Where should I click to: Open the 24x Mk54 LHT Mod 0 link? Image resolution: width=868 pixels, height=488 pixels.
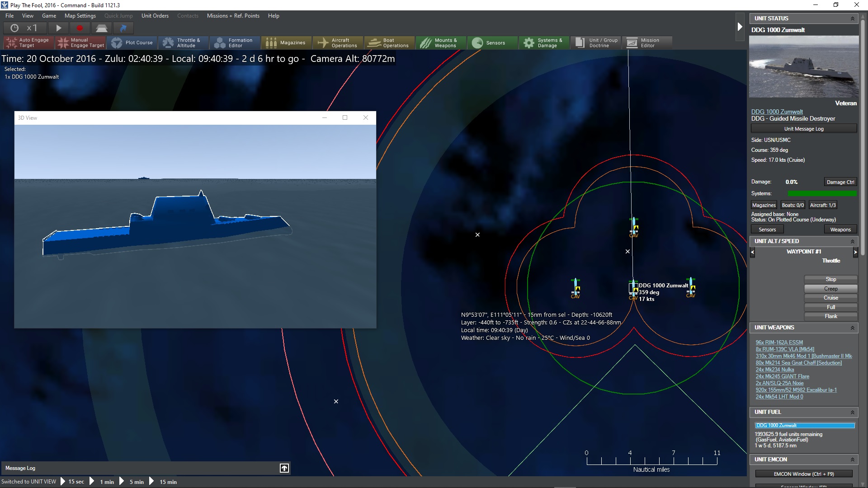[779, 397]
